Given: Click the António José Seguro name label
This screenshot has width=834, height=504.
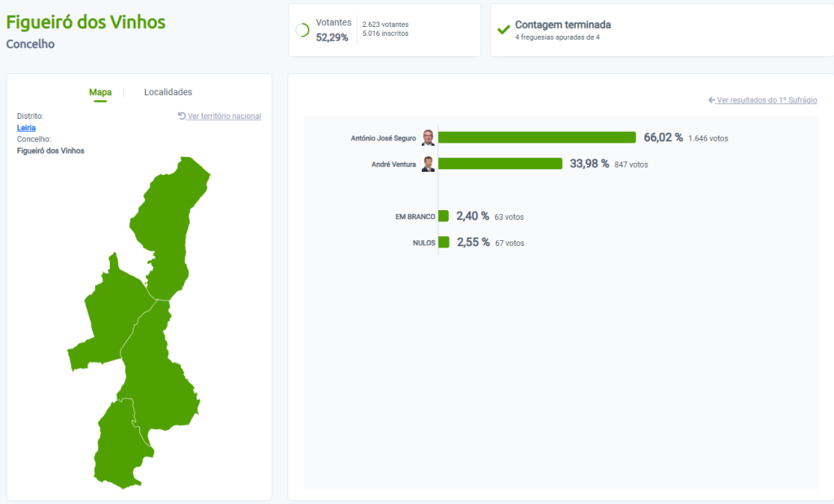Looking at the screenshot, I should (x=383, y=138).
